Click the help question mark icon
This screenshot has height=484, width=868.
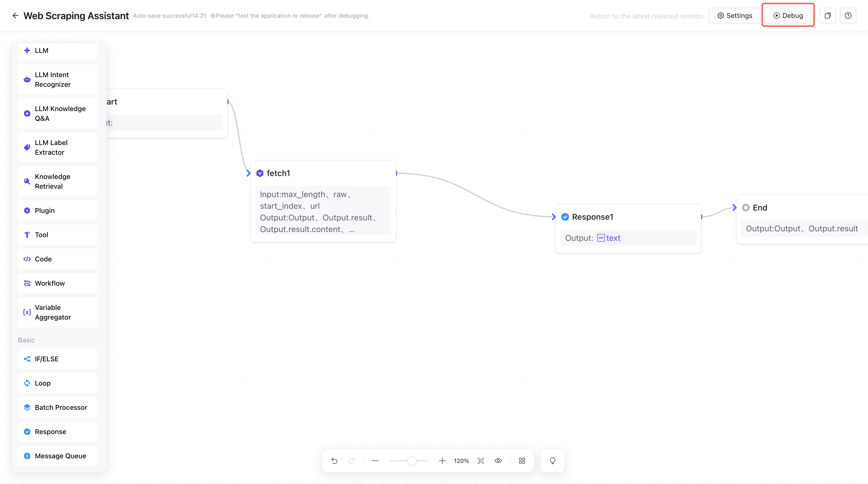coord(848,16)
